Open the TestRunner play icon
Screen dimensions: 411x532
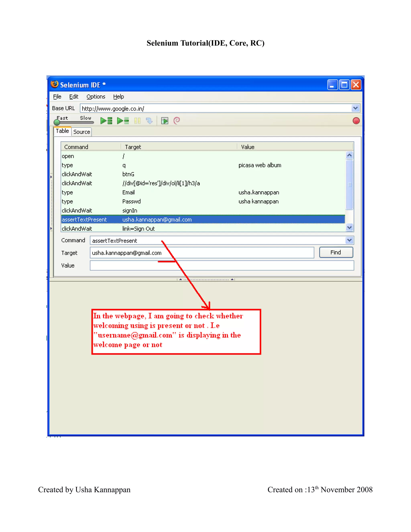tap(165, 121)
